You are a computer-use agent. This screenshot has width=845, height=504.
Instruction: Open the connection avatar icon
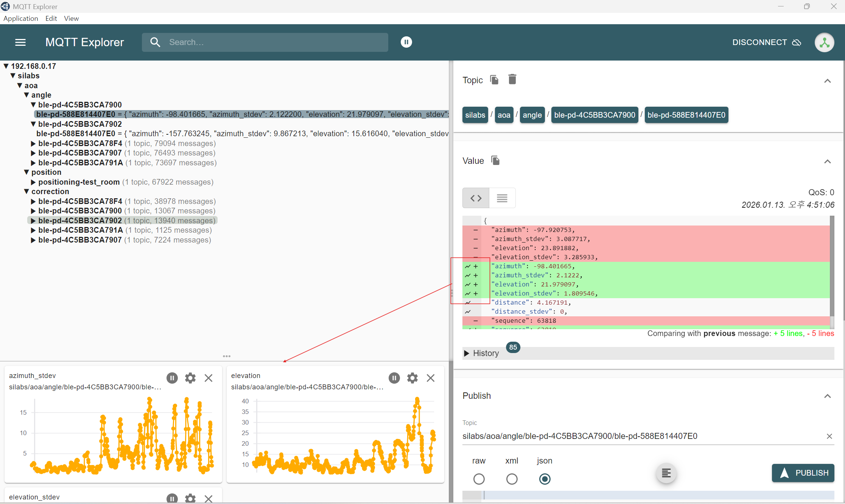point(825,42)
